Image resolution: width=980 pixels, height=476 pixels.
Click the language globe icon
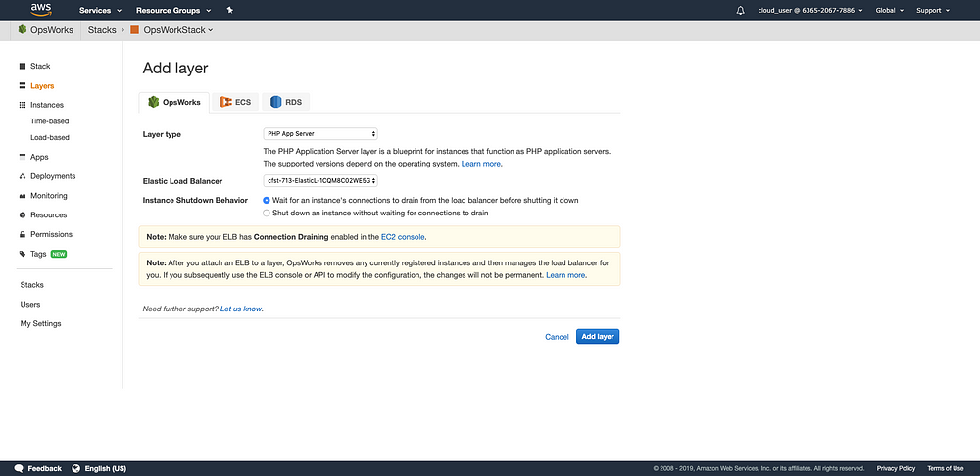click(x=76, y=468)
